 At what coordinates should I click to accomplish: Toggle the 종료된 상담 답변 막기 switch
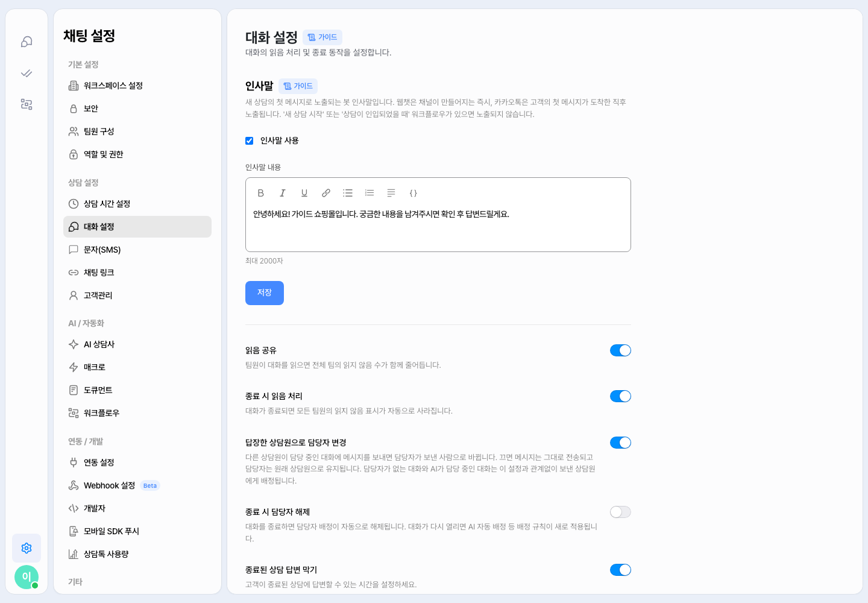(x=620, y=570)
